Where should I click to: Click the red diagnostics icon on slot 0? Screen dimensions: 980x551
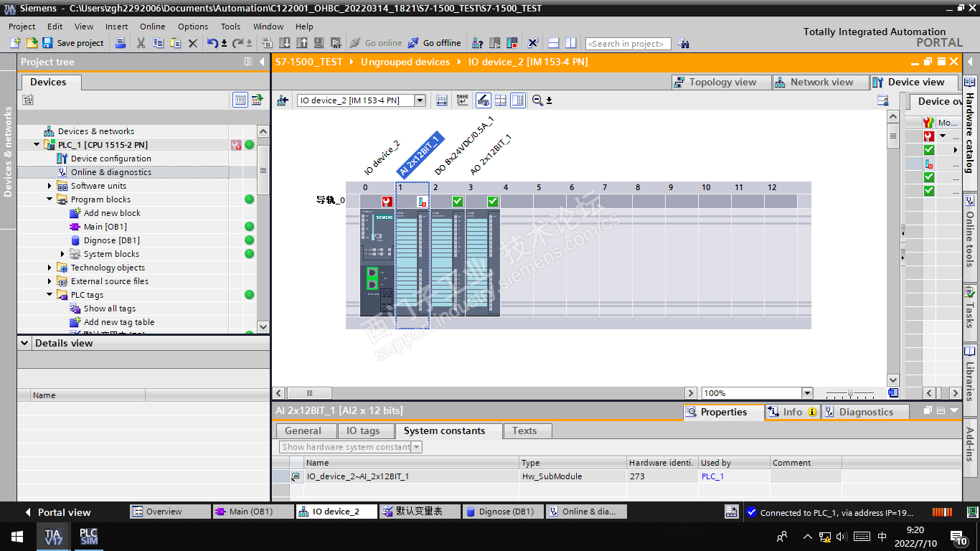click(387, 202)
